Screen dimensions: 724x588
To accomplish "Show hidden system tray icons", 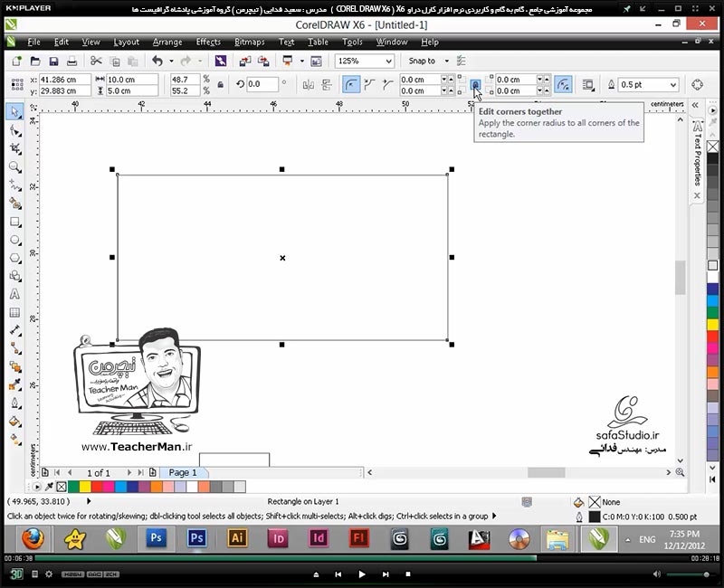I will point(627,539).
